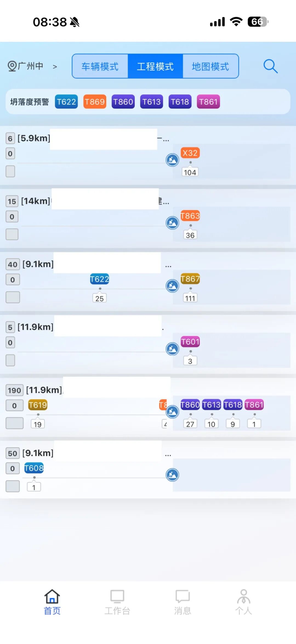
Task: Expand the 广州中 location selector arrow
Action: 55,67
